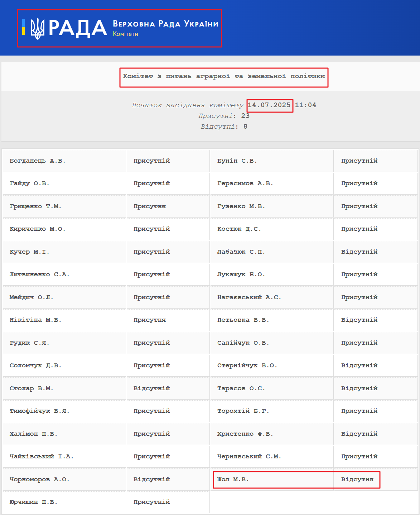
Task: Select the committee title Комітет з питань аграрної
Action: click(224, 76)
